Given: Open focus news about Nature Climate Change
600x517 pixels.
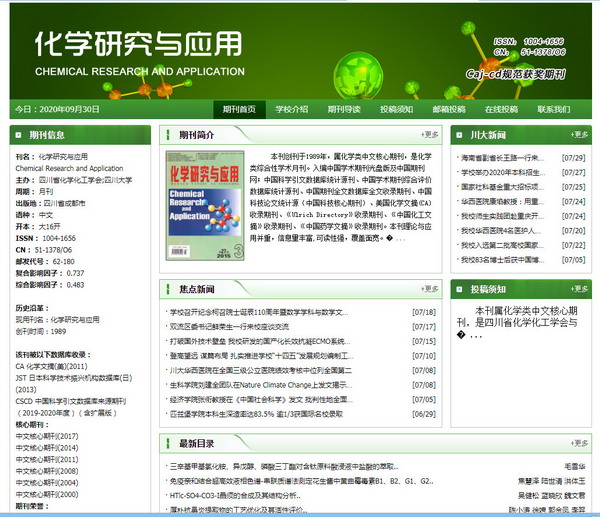Looking at the screenshot, I should click(261, 385).
